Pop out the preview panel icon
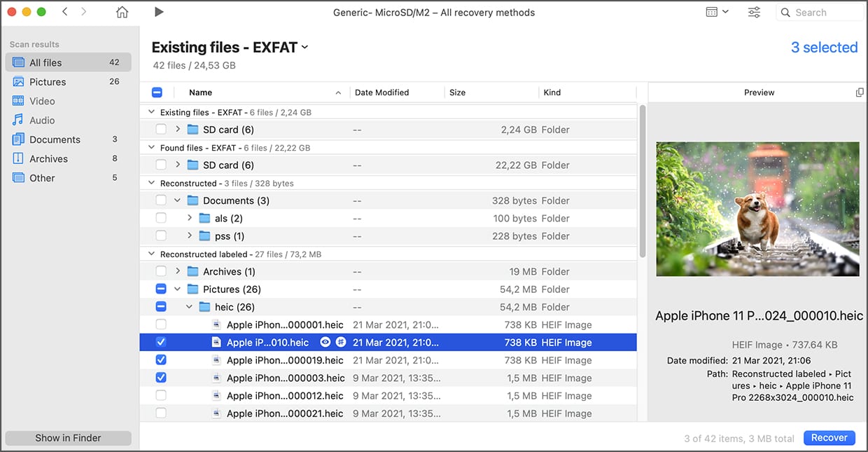This screenshot has width=868, height=452. pos(860,93)
